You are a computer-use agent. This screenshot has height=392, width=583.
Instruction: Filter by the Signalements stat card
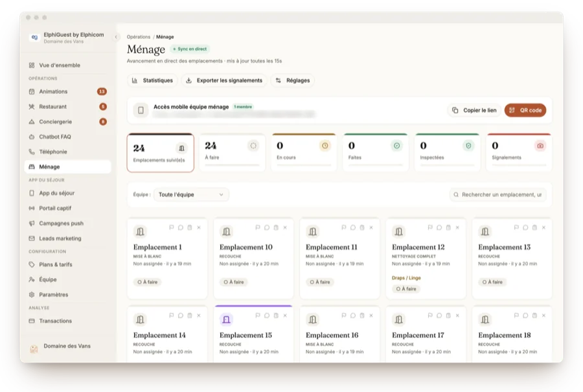[x=519, y=152]
